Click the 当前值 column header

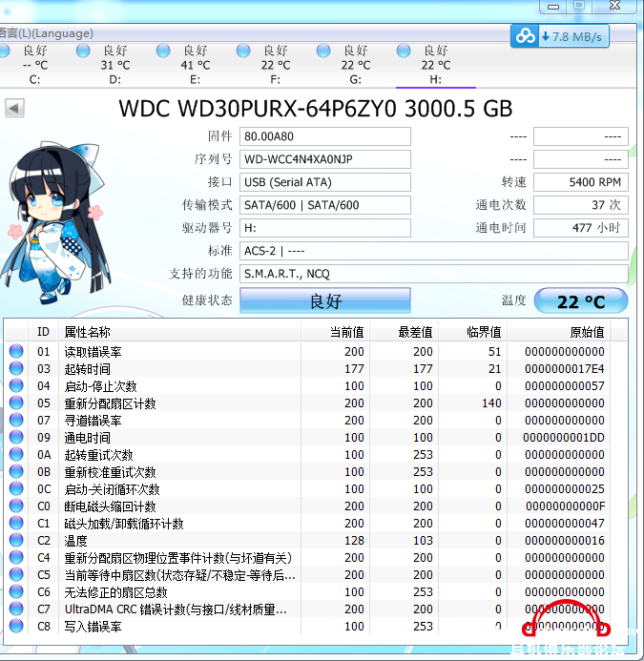coord(335,332)
